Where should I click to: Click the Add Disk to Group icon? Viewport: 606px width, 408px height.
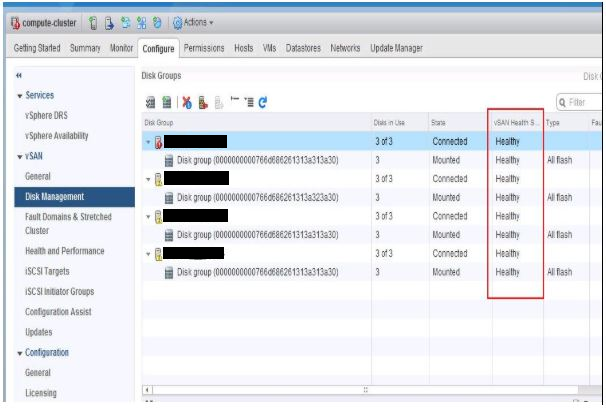pyautogui.click(x=203, y=102)
